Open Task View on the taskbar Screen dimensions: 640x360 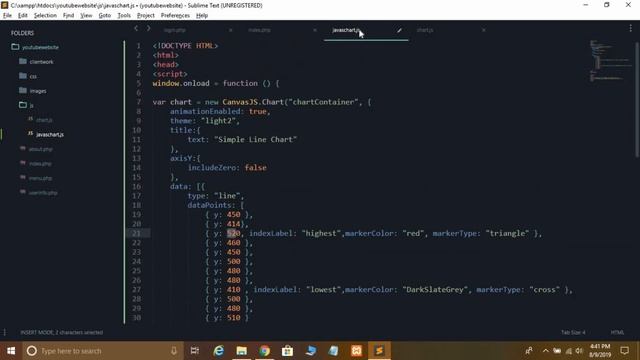click(x=195, y=351)
